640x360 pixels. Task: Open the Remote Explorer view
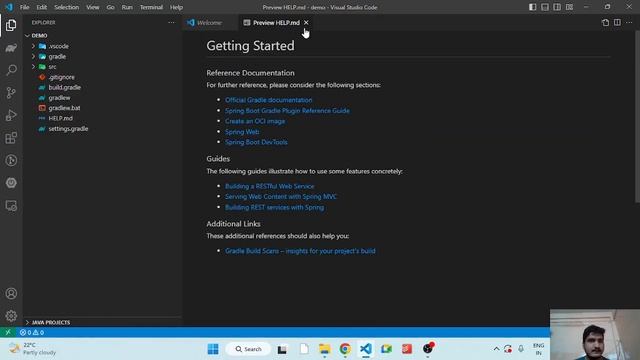coord(11,206)
